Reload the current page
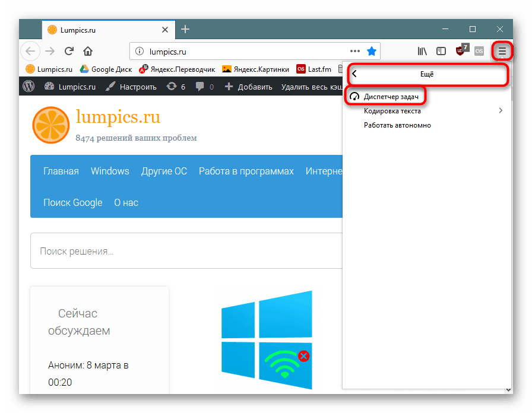 [69, 51]
